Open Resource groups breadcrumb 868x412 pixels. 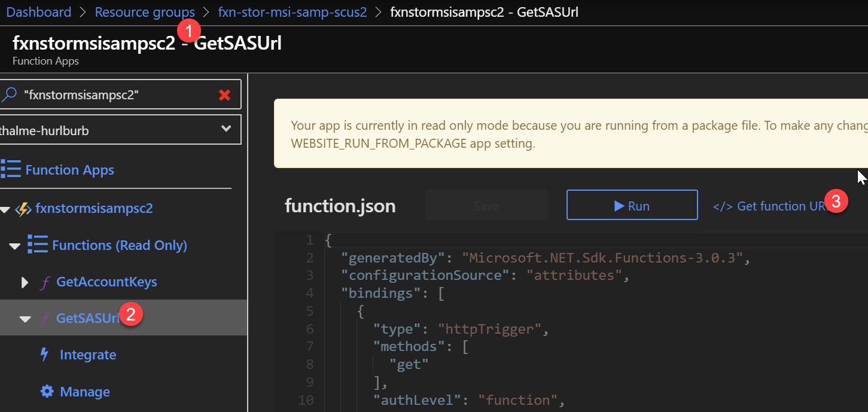coord(145,12)
